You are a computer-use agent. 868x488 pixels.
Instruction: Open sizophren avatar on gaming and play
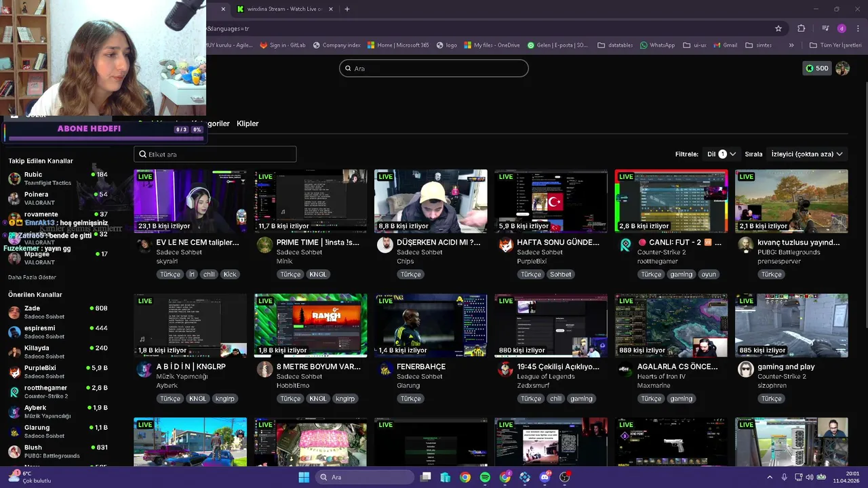(746, 369)
